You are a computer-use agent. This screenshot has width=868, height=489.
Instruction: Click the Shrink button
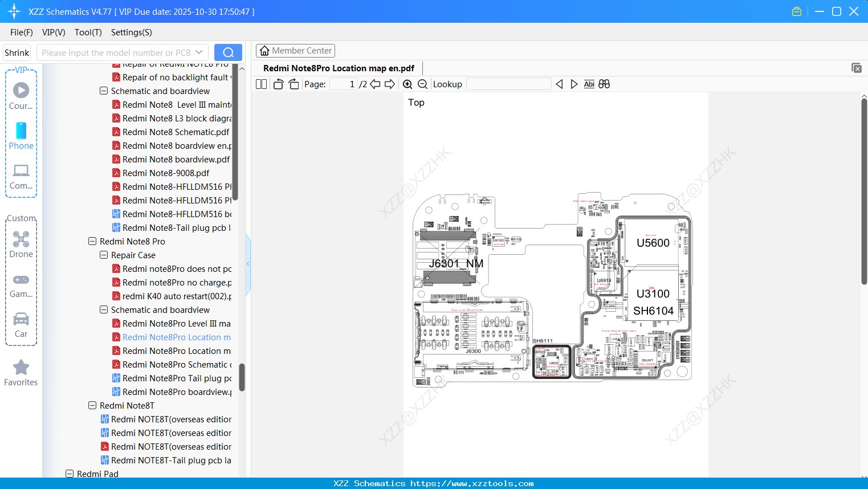[x=17, y=52]
